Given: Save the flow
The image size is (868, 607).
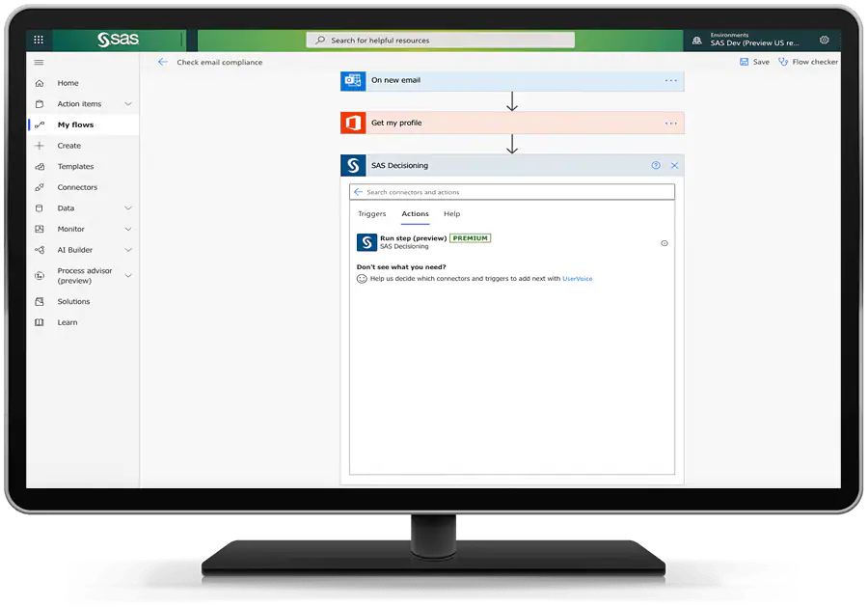Looking at the screenshot, I should tap(754, 62).
